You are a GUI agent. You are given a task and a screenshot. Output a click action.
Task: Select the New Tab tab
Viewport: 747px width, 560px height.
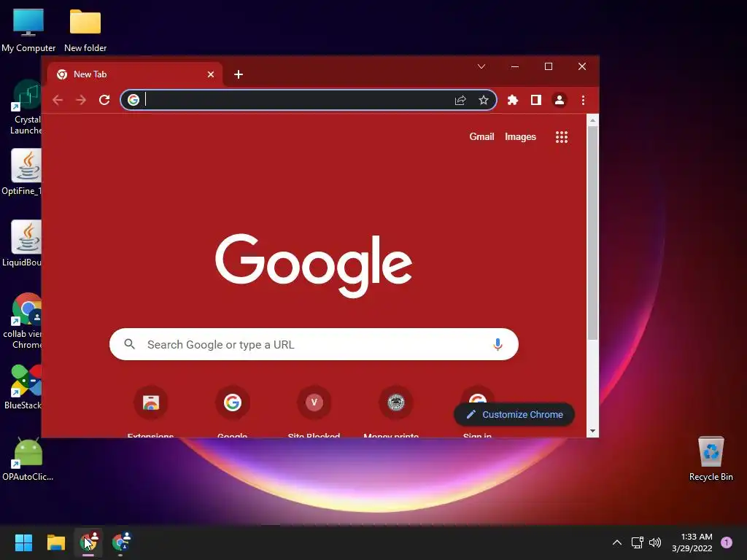coord(135,74)
